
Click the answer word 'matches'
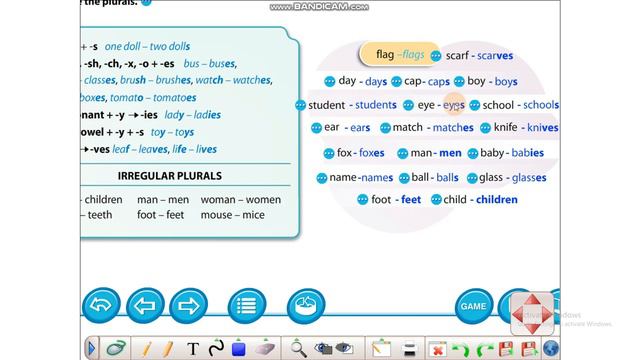(453, 128)
